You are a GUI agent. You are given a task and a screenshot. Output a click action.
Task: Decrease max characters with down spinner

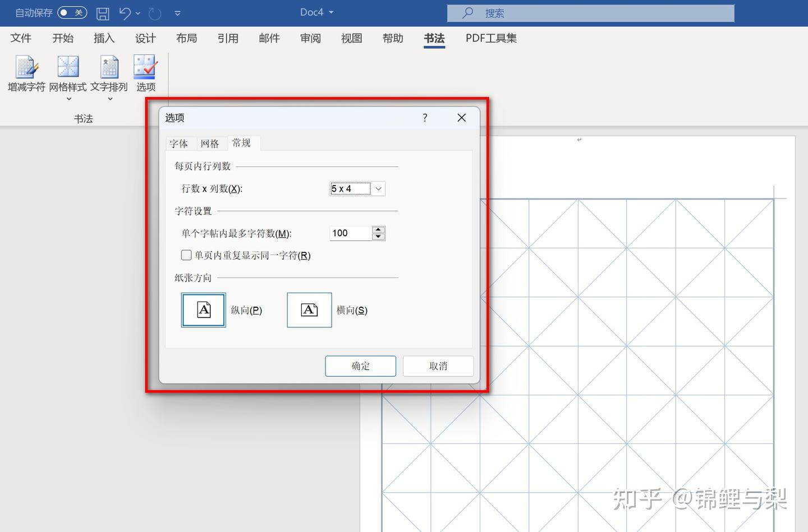coord(379,237)
